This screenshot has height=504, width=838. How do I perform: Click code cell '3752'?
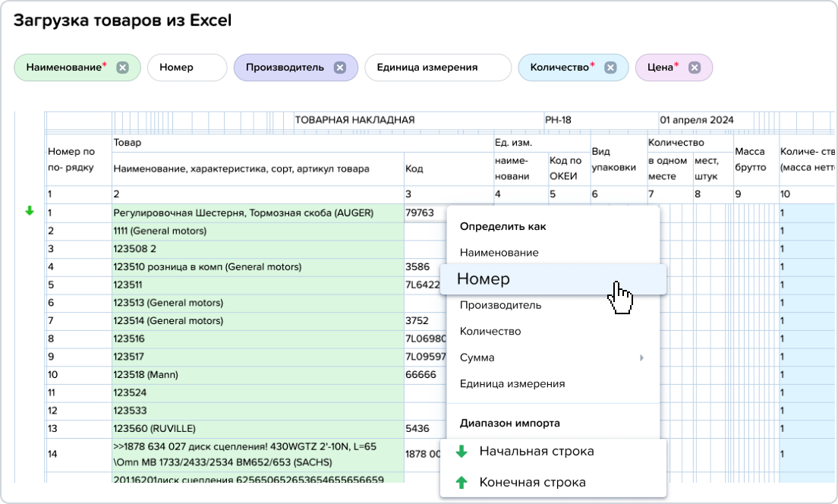click(x=425, y=320)
